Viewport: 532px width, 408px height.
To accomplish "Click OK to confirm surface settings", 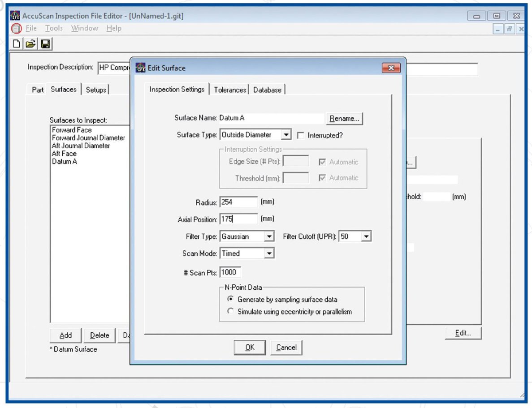I will (x=250, y=348).
